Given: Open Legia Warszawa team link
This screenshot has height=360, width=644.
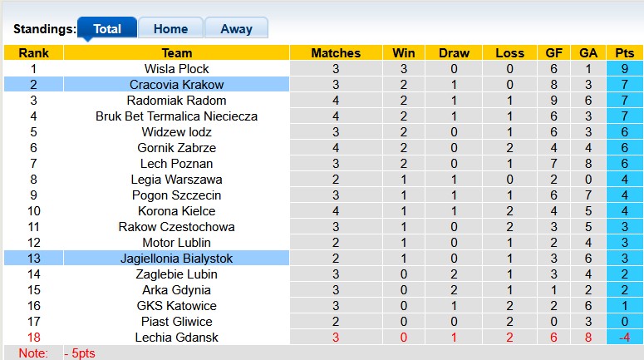Looking at the screenshot, I should coord(176,180).
